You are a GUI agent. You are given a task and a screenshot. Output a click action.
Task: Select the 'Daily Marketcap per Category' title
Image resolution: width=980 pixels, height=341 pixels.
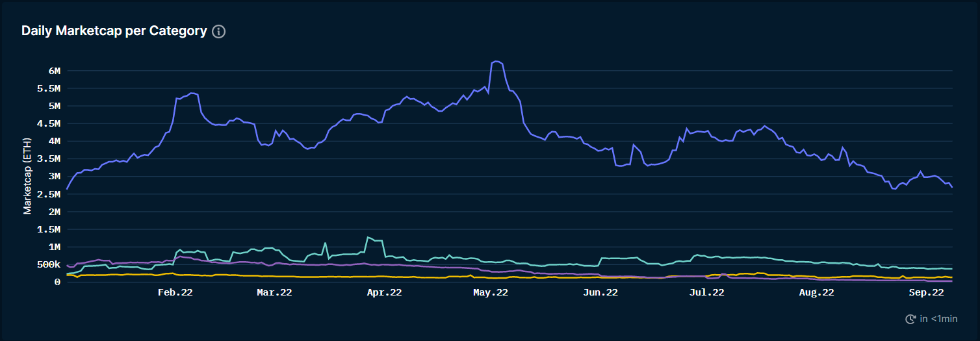114,31
